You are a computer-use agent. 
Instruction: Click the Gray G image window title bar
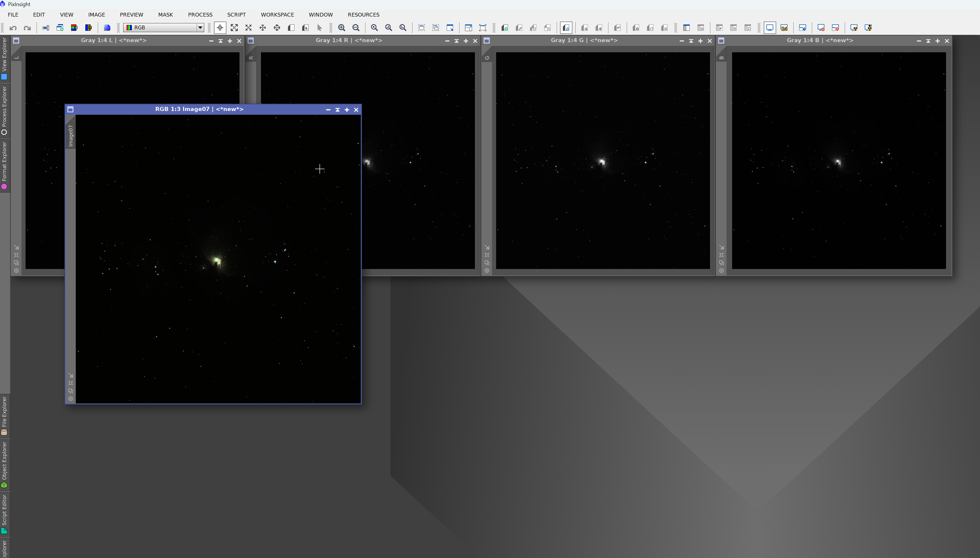(x=584, y=40)
